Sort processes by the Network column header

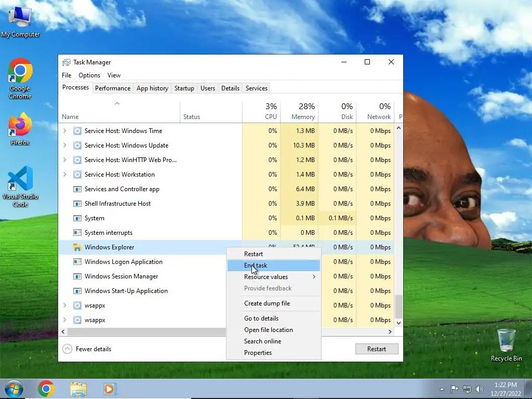(x=375, y=112)
